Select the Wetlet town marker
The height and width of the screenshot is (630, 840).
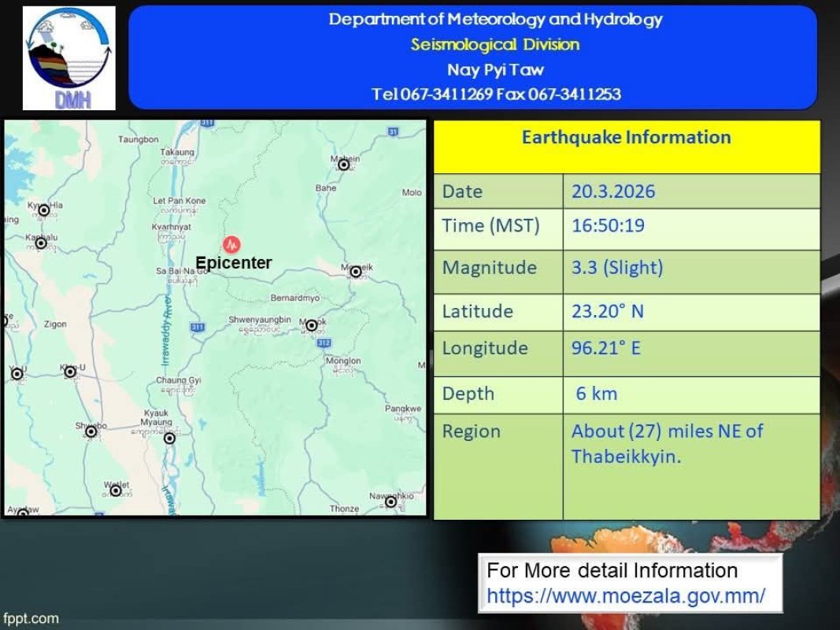coord(116,491)
